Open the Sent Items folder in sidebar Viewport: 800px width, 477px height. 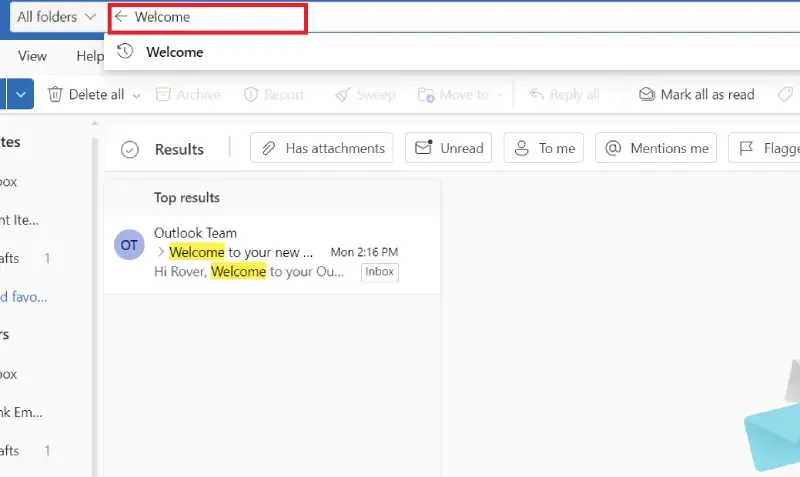(x=19, y=220)
